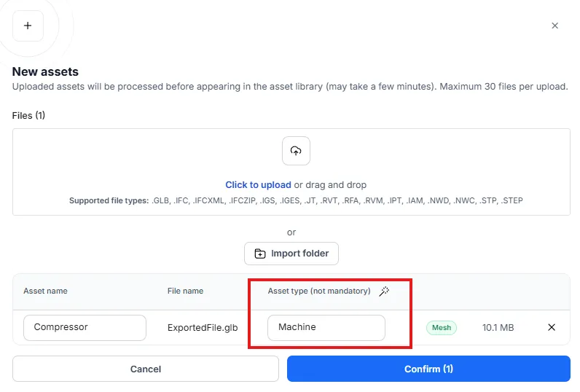Click the green Mesh badge
580x392 pixels.
[442, 328]
